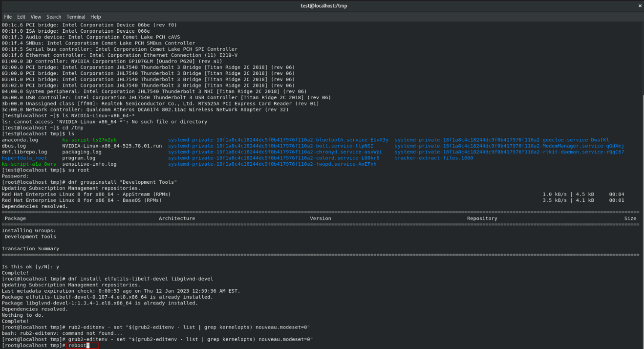Open the View menu
The image size is (644, 349).
36,17
